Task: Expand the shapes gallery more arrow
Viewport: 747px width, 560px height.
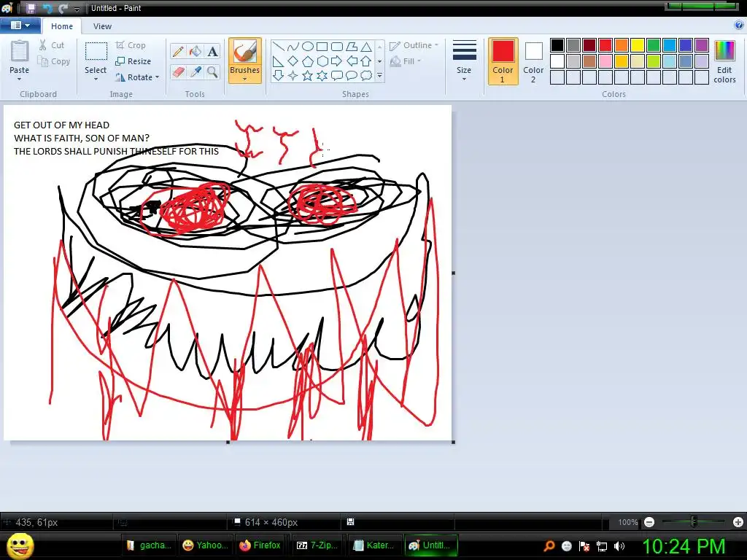Action: click(x=379, y=75)
